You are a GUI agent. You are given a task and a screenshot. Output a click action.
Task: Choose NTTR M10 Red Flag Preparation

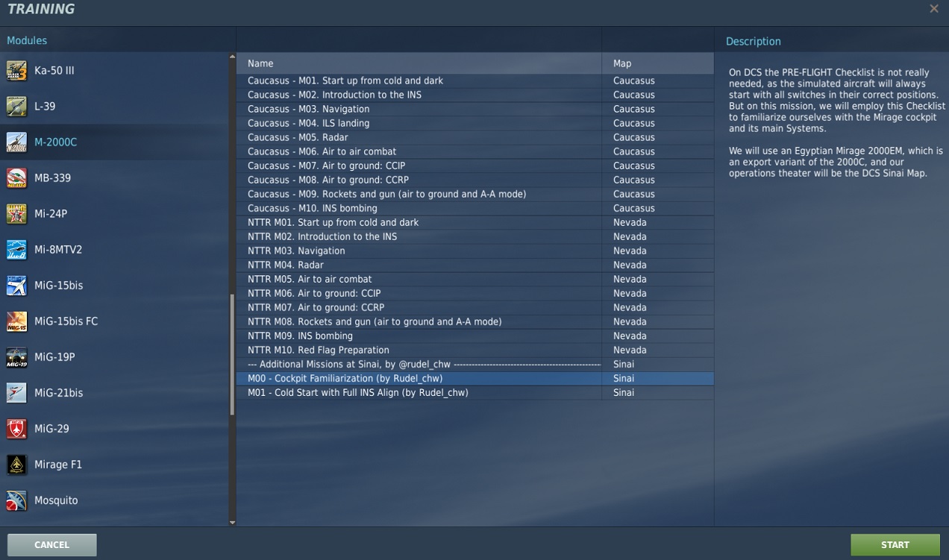pos(318,350)
